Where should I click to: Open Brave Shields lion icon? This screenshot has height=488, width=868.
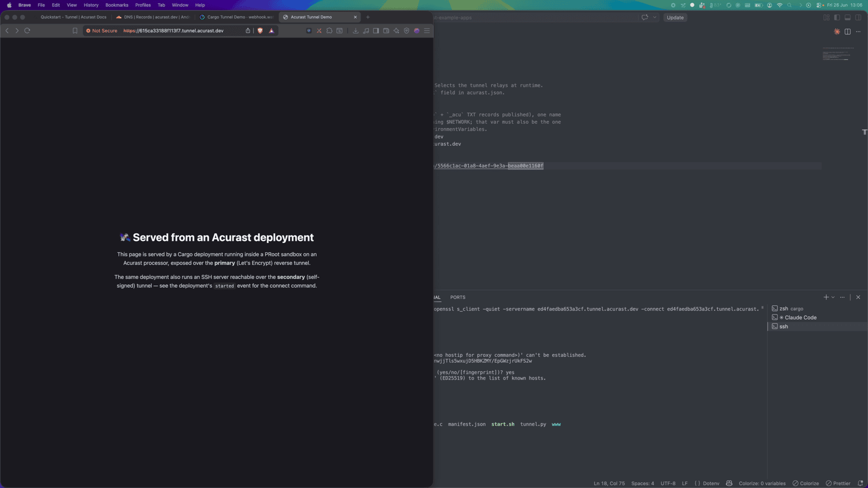260,31
